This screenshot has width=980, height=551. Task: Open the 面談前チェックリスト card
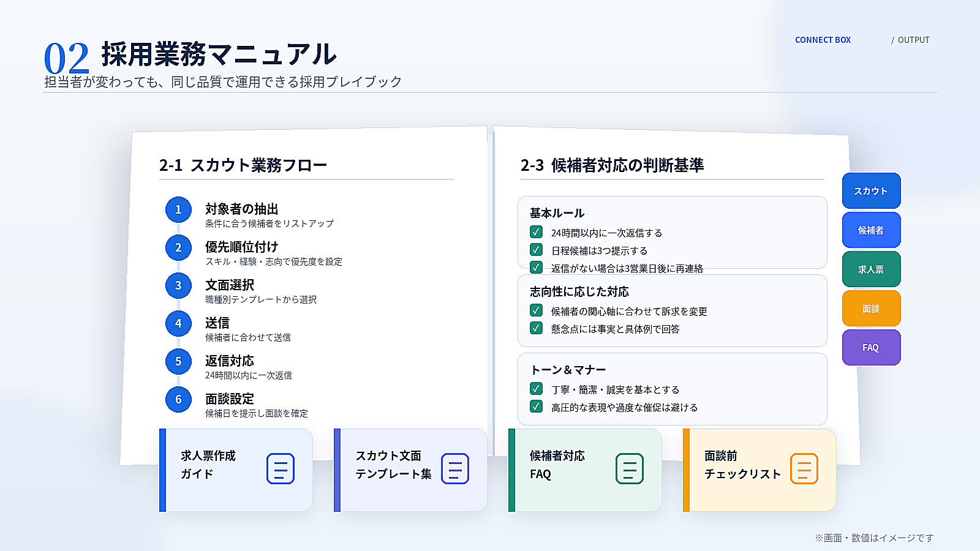click(x=759, y=470)
